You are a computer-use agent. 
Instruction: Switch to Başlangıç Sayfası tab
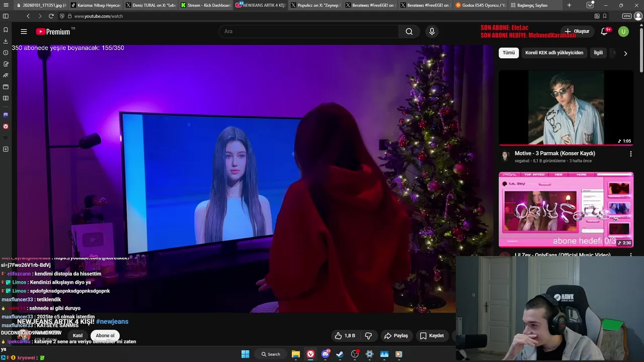pyautogui.click(x=535, y=5)
